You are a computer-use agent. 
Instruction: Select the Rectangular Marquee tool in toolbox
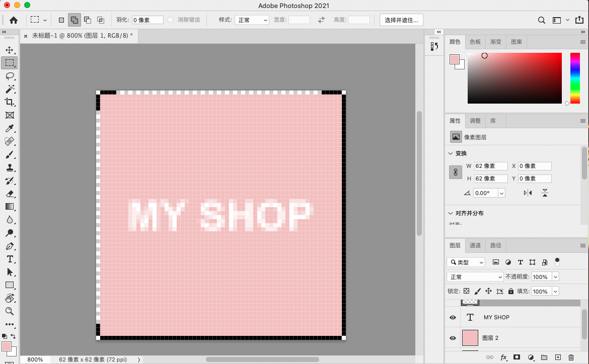[10, 63]
